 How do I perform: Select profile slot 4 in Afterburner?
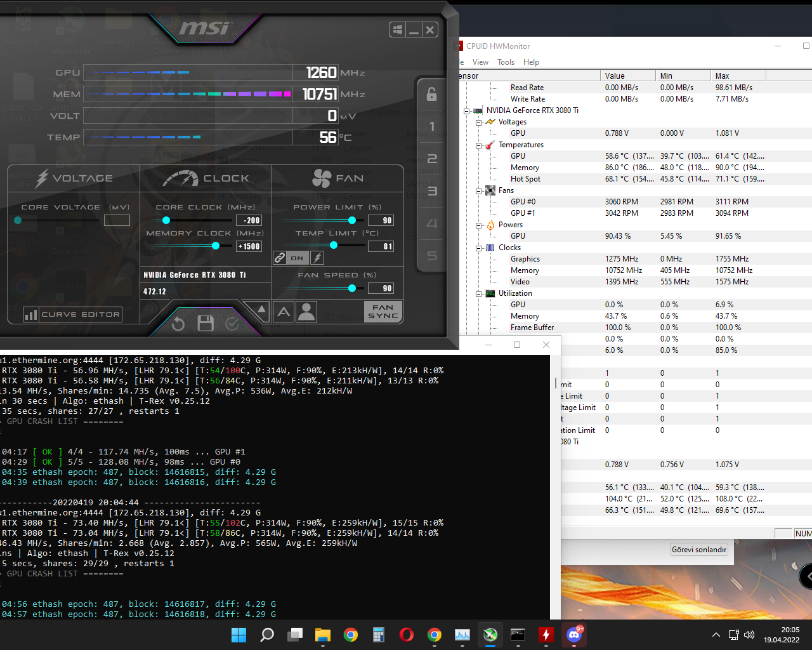click(432, 223)
